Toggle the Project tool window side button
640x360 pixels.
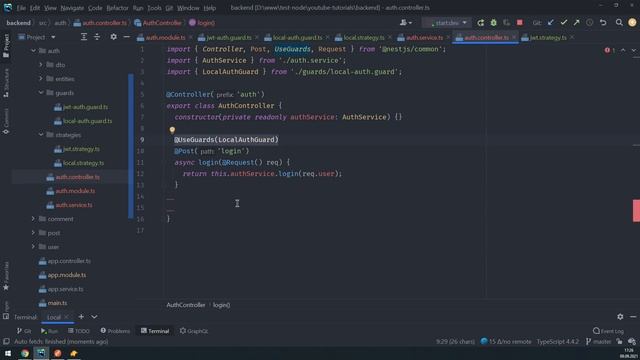coord(6,45)
